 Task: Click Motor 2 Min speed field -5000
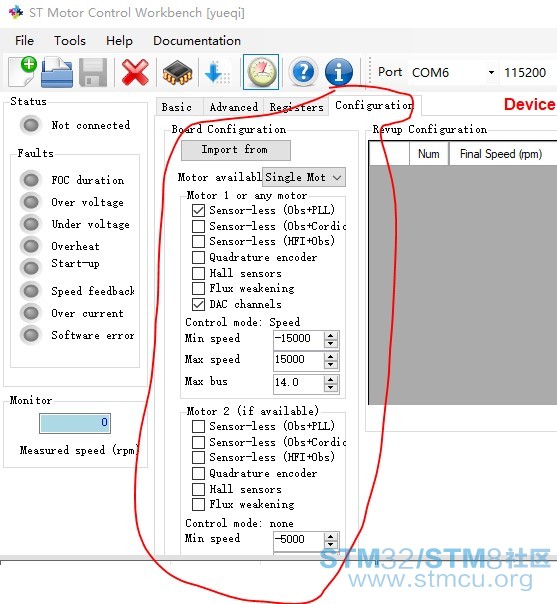tap(299, 540)
